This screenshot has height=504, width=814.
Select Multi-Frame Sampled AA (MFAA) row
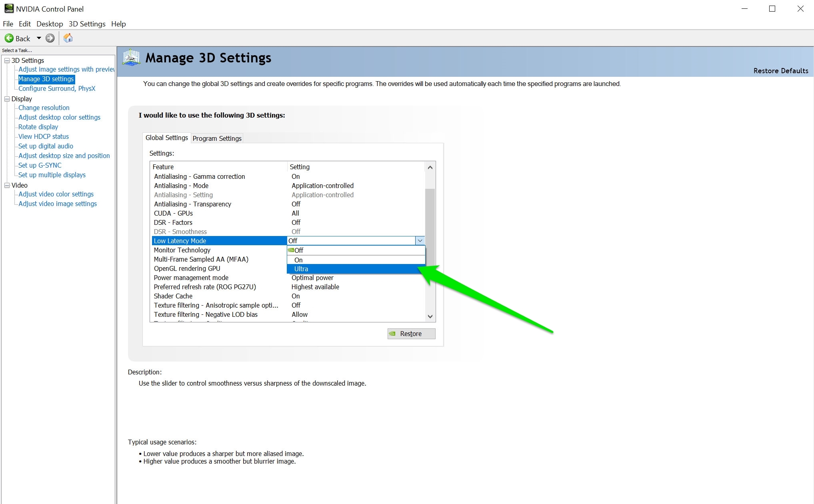(219, 259)
